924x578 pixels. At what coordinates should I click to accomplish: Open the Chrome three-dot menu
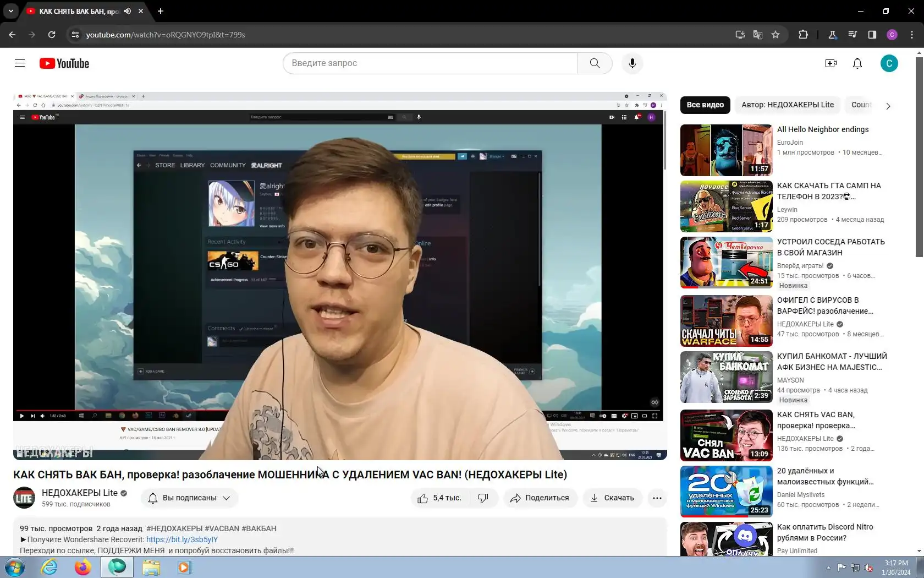coord(912,35)
